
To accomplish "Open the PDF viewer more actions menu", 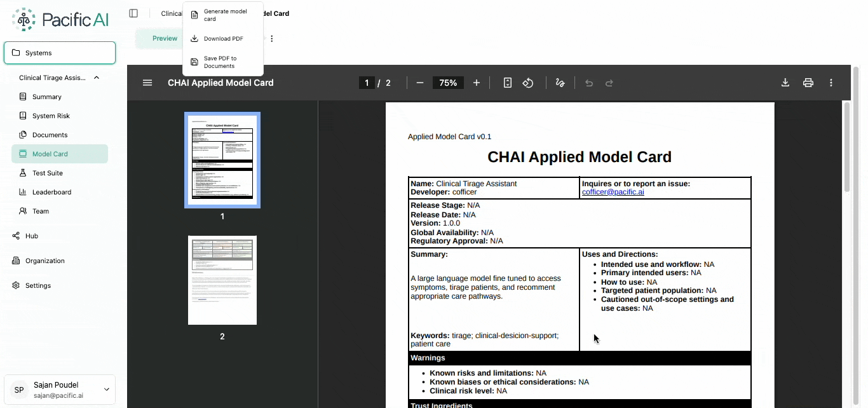I will (x=831, y=83).
